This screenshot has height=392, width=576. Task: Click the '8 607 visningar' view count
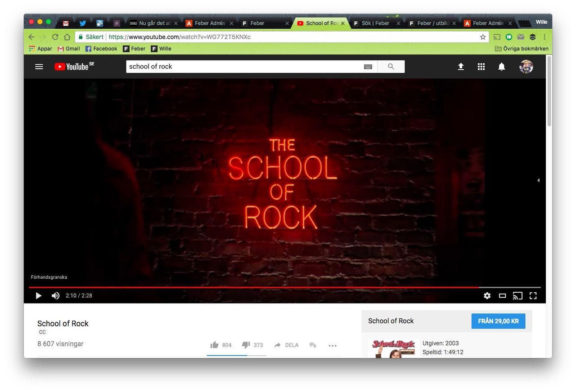(60, 344)
